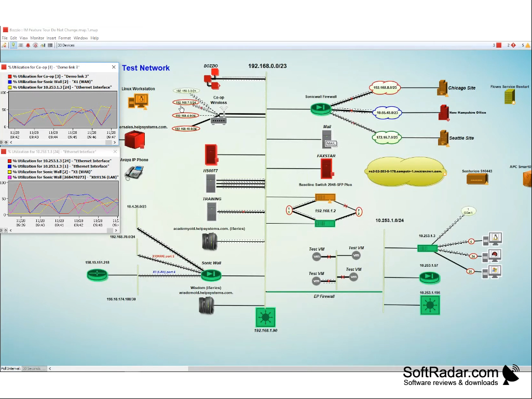
Task: Select the 198.19.151.218 green router icon
Action: pos(98,274)
